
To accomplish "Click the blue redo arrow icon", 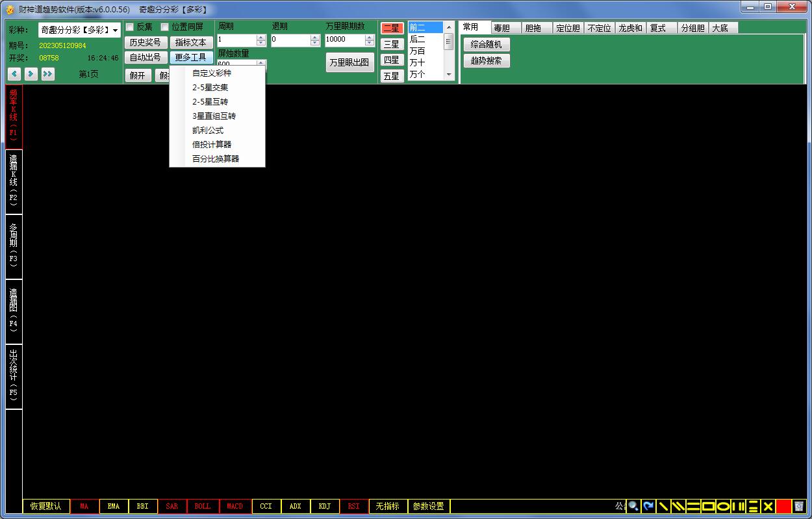I will [x=648, y=506].
